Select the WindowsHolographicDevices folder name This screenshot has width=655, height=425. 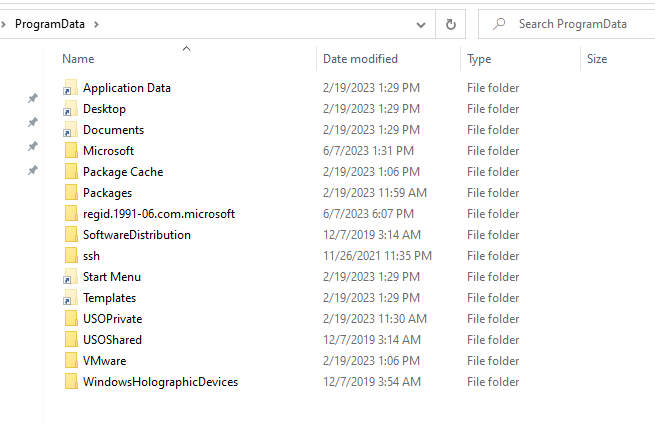160,382
